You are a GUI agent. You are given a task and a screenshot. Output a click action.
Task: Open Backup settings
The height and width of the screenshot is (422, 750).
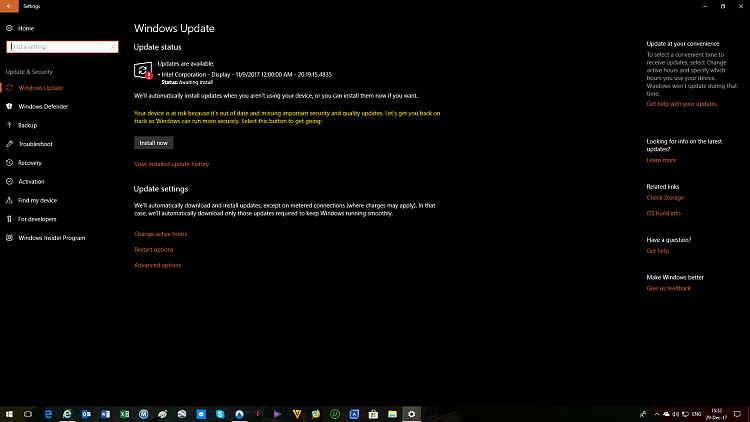pos(27,125)
